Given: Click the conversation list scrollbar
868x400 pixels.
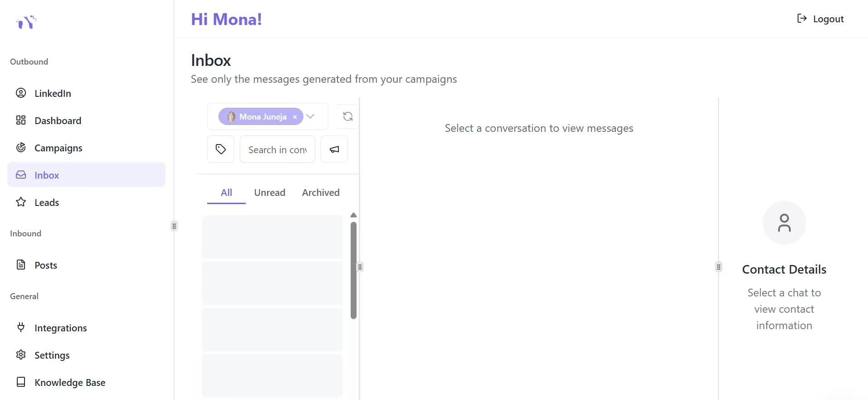Looking at the screenshot, I should coord(353,270).
